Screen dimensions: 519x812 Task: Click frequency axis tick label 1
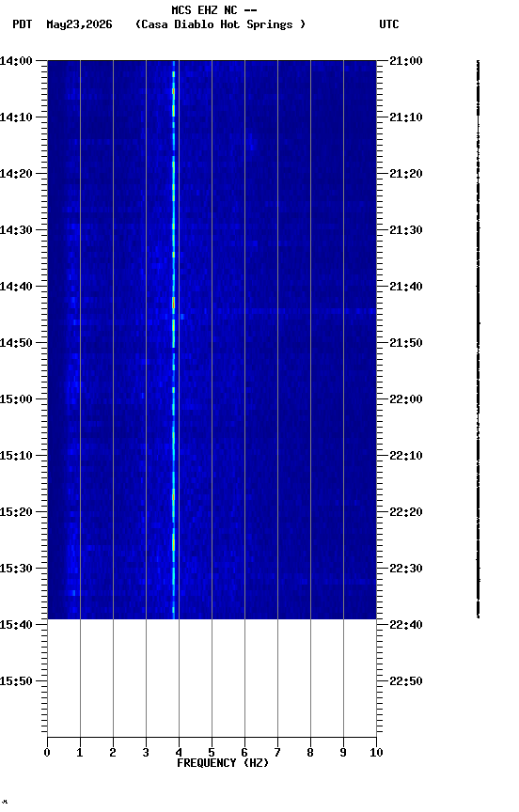click(80, 753)
